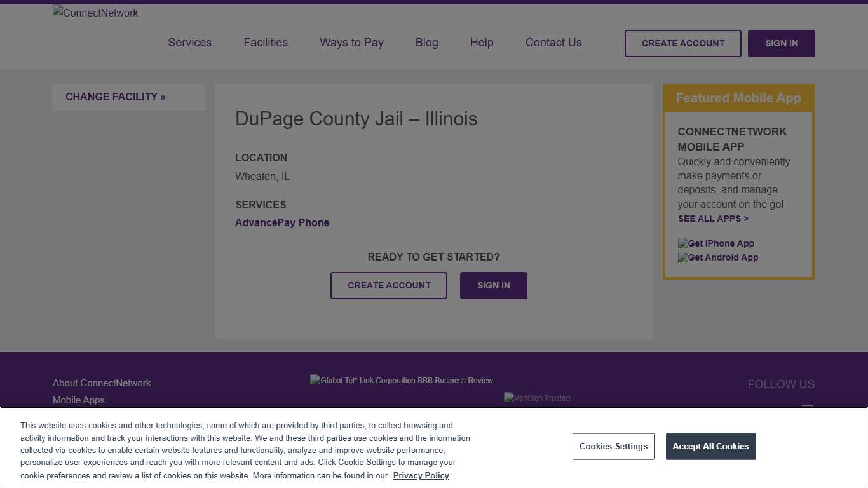868x488 pixels.
Task: Click About ConnectNetwork in the footer
Action: click(101, 383)
